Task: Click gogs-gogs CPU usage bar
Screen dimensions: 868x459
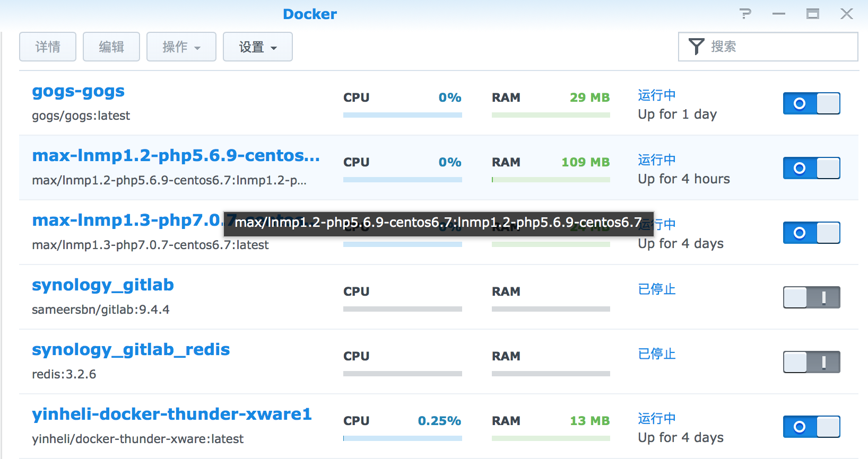Action: click(403, 115)
